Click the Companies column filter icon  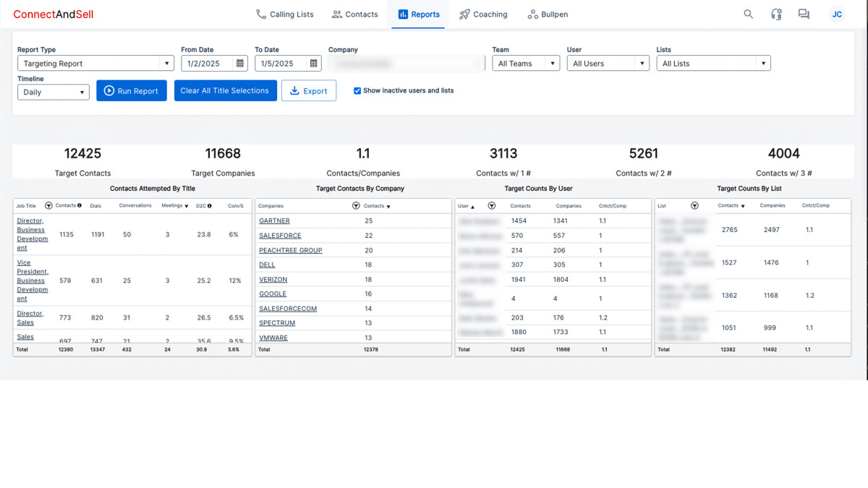356,206
